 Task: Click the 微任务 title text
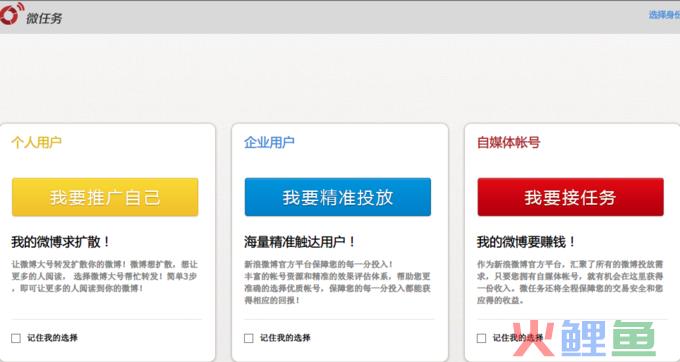(44, 18)
